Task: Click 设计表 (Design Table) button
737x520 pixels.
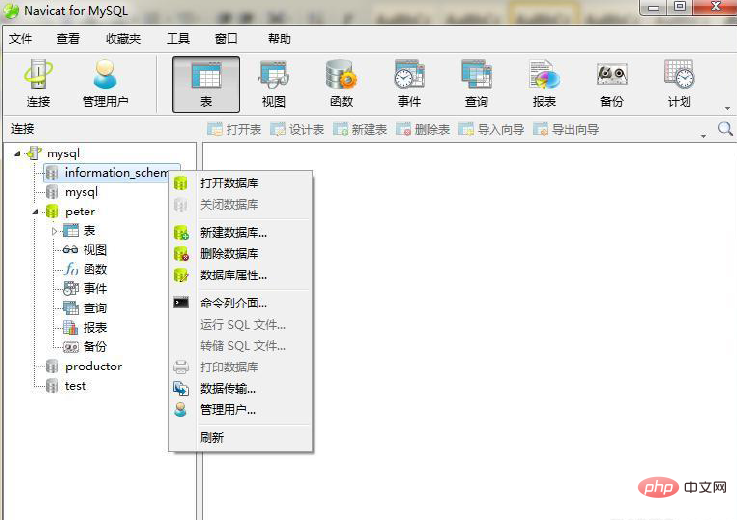Action: pyautogui.click(x=297, y=129)
